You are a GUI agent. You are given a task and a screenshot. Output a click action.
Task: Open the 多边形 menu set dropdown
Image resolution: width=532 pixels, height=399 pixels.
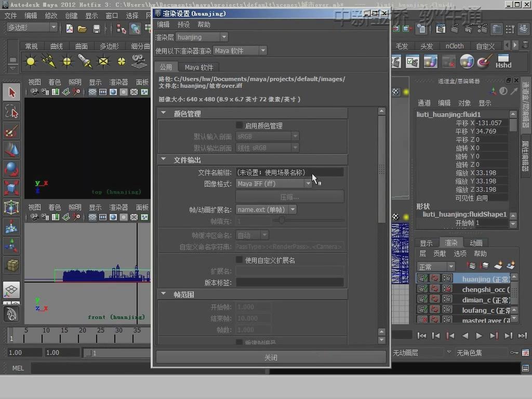tap(32, 28)
